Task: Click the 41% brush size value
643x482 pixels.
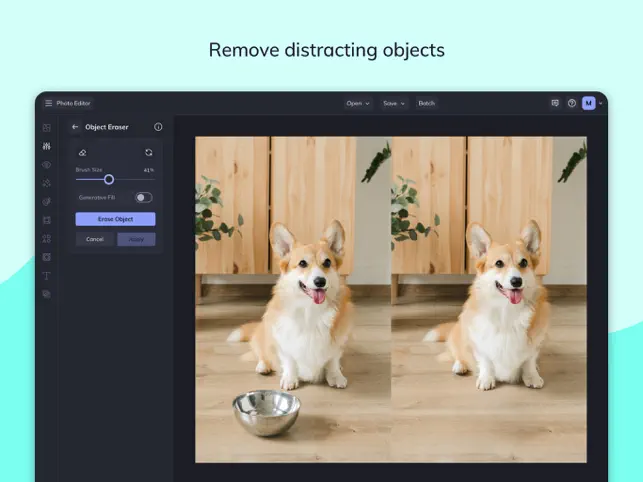Action: [149, 170]
